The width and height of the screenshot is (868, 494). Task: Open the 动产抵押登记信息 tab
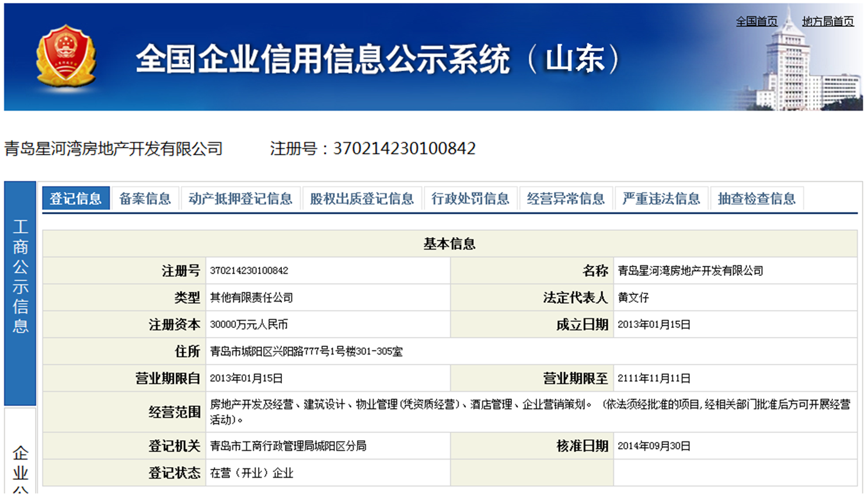click(x=240, y=199)
